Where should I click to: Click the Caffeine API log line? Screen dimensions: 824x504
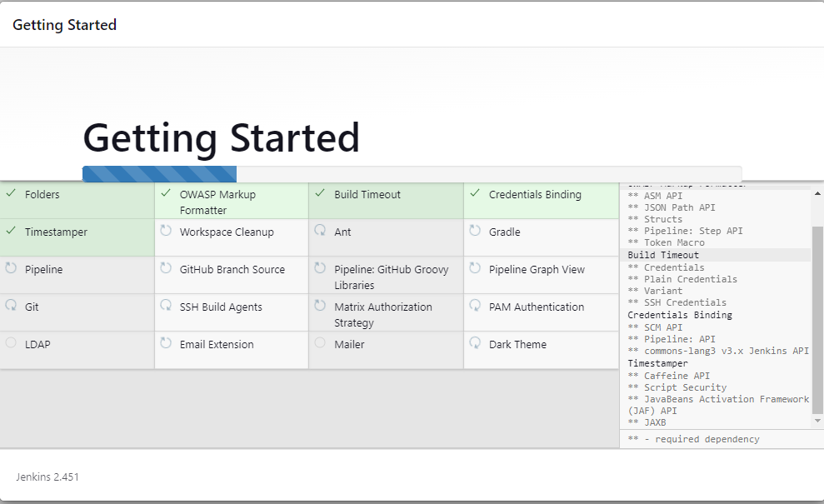tap(668, 376)
